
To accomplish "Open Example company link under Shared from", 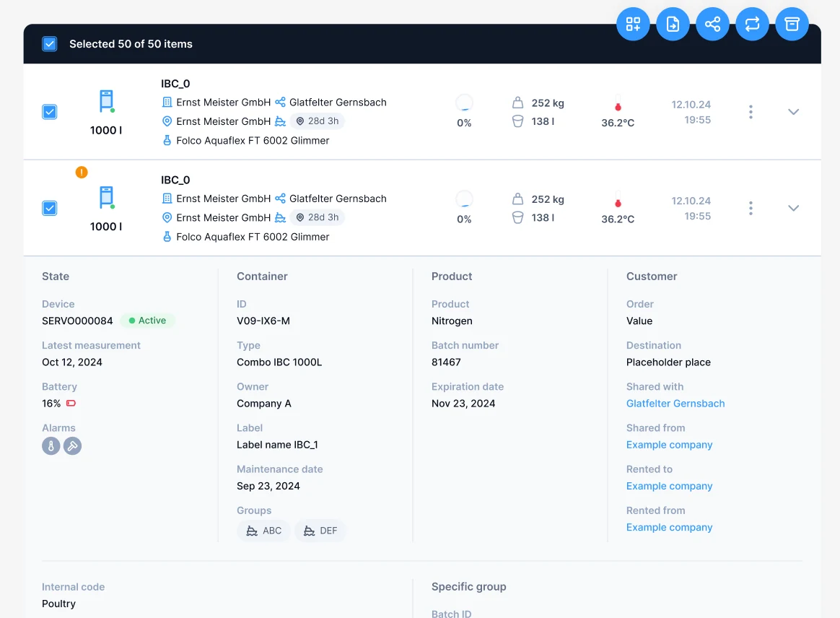I will click(x=669, y=445).
